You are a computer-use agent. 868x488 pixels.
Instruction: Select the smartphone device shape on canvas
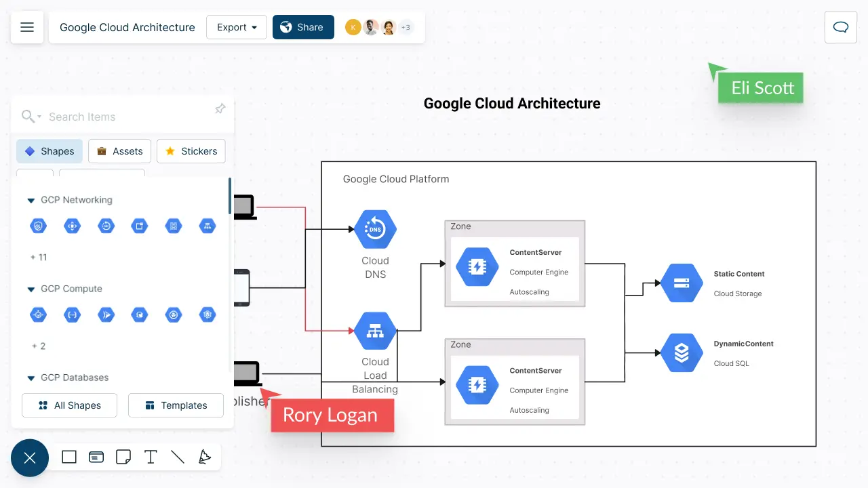242,287
